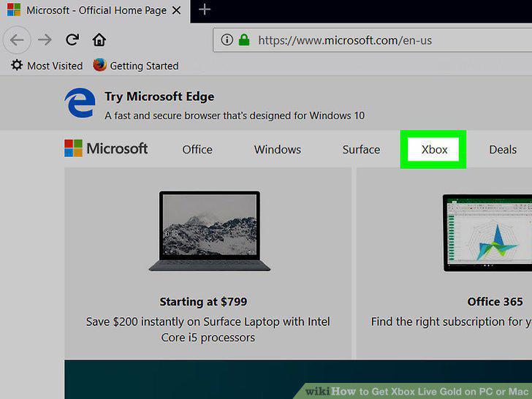Click the Office 365 heading

pos(495,302)
